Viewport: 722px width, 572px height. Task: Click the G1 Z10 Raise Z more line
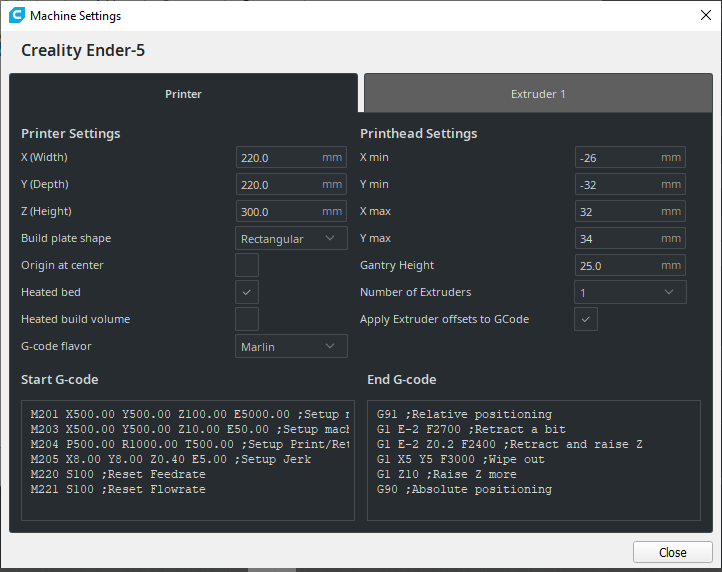pos(447,474)
